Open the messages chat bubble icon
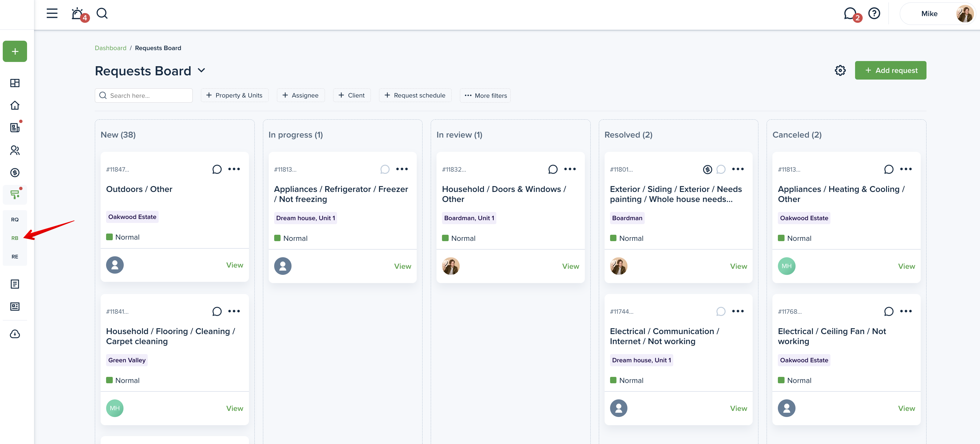Viewport: 980px width, 444px height. [x=850, y=14]
